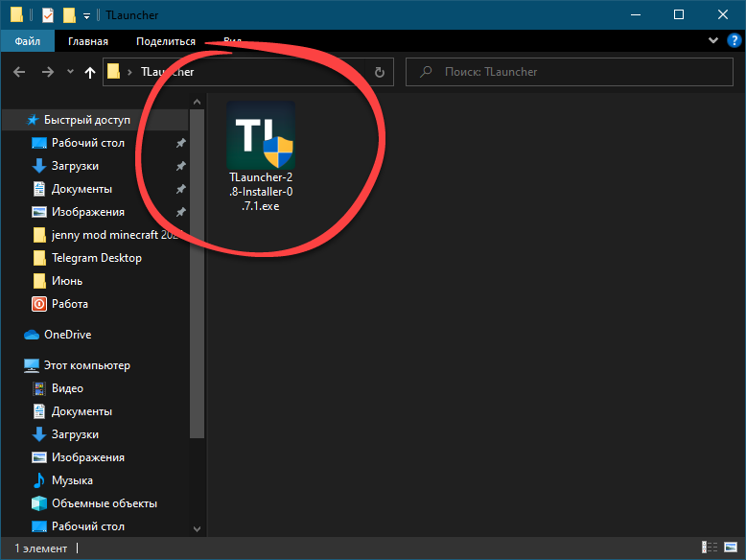The image size is (746, 560).
Task: Open the Help question mark icon
Action: pyautogui.click(x=733, y=41)
